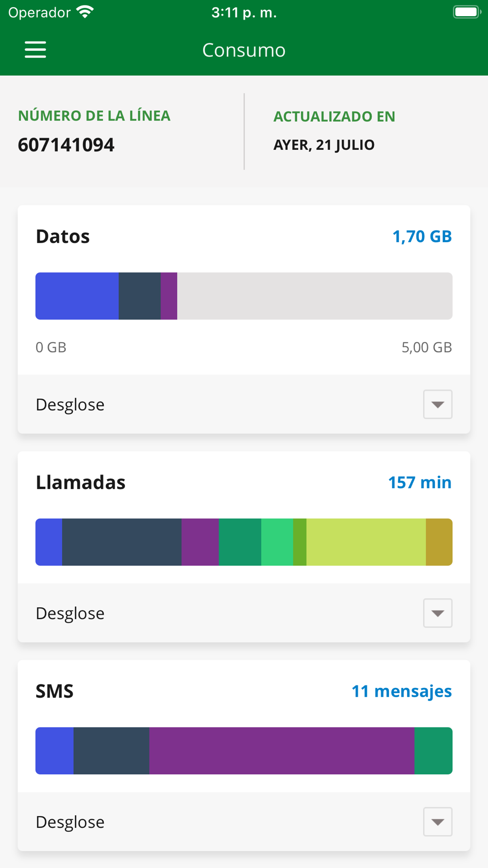This screenshot has width=488, height=868.
Task: Open the hamburger menu
Action: [x=36, y=50]
